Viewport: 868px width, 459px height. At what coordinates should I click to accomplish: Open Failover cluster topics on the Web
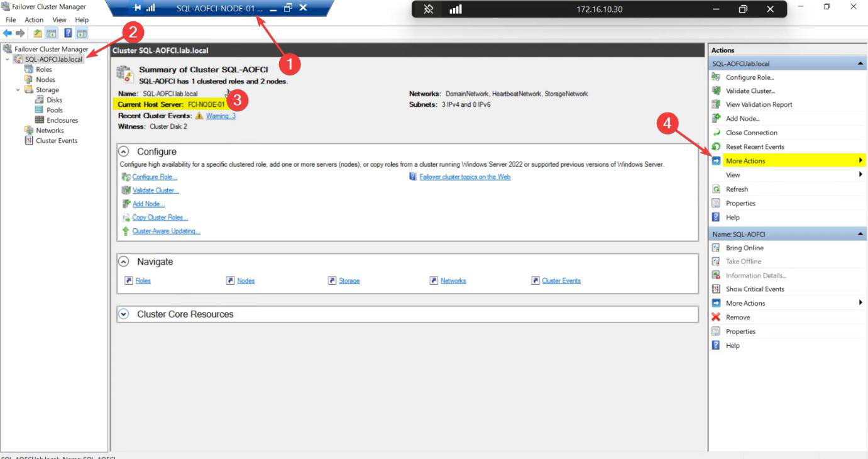click(x=465, y=177)
